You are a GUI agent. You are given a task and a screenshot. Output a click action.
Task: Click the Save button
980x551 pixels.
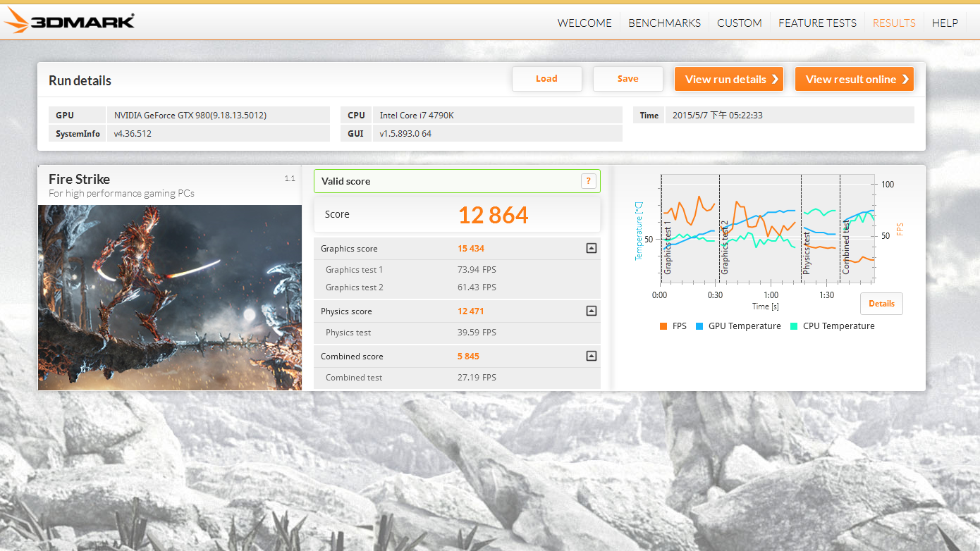[x=627, y=79]
